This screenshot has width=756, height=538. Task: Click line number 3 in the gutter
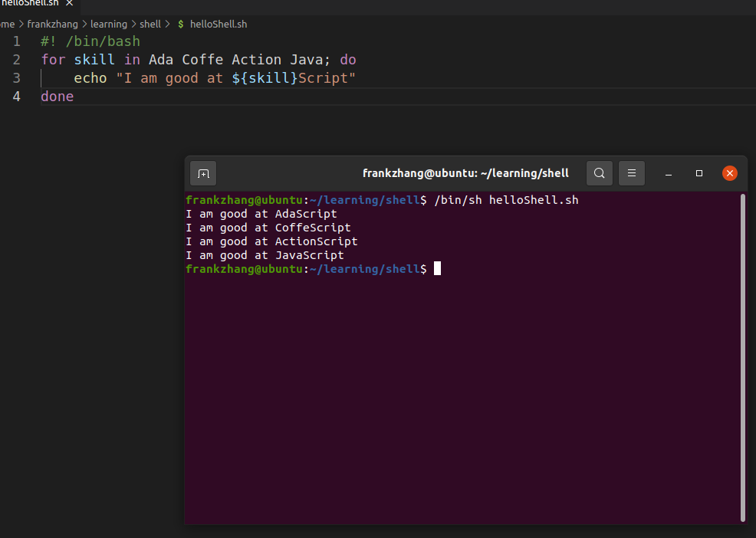[x=17, y=78]
